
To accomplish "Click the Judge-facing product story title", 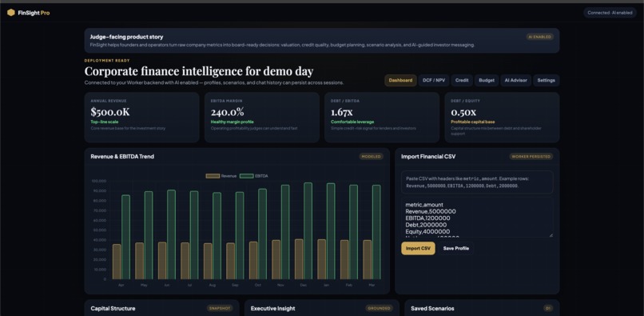I will pyautogui.click(x=126, y=37).
